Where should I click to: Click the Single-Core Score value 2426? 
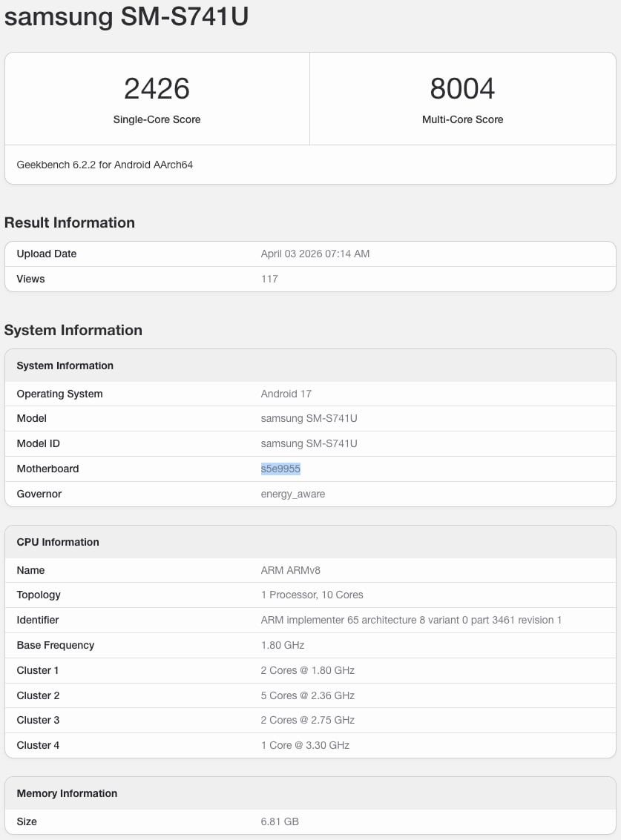click(x=156, y=87)
